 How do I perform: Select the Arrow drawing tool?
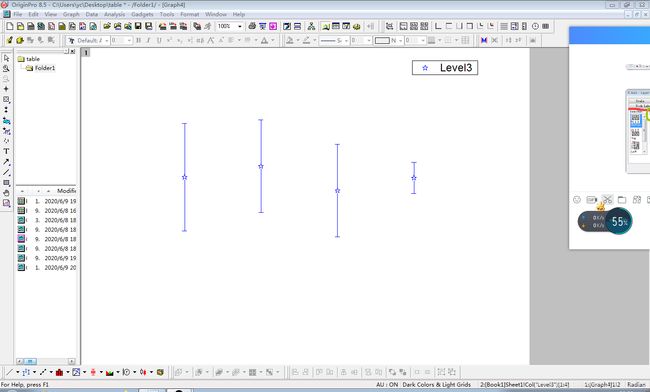click(6, 162)
